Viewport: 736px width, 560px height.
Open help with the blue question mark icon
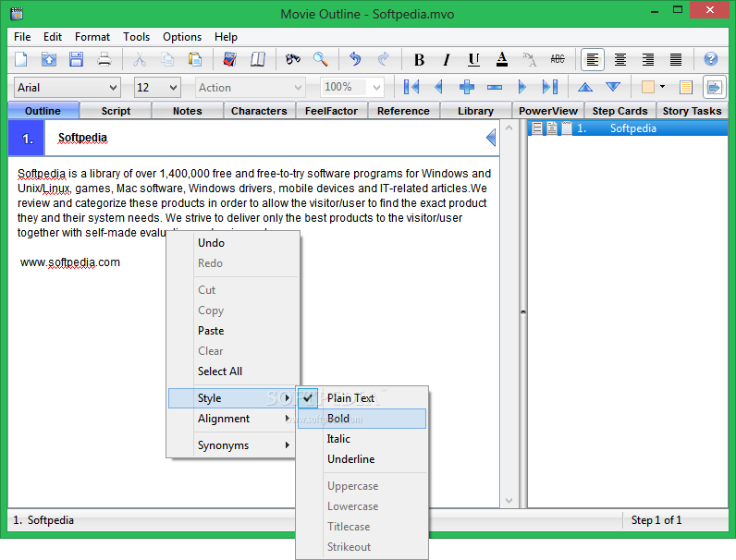[x=711, y=59]
